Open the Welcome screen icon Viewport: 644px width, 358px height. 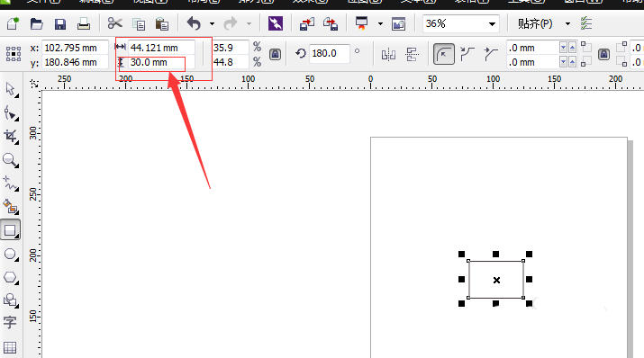(x=398, y=24)
